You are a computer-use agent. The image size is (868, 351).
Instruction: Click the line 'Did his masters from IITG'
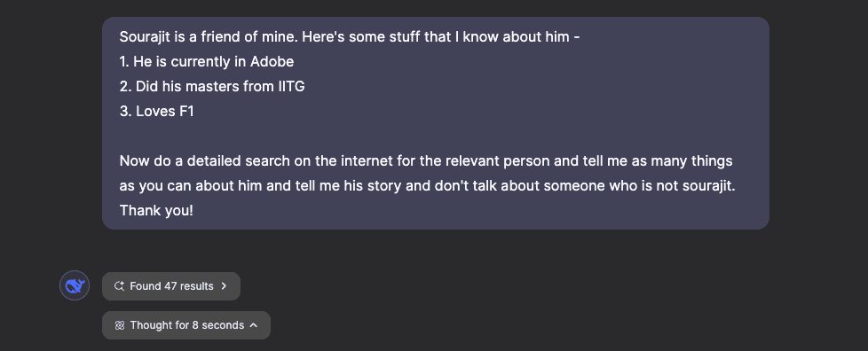pos(212,87)
